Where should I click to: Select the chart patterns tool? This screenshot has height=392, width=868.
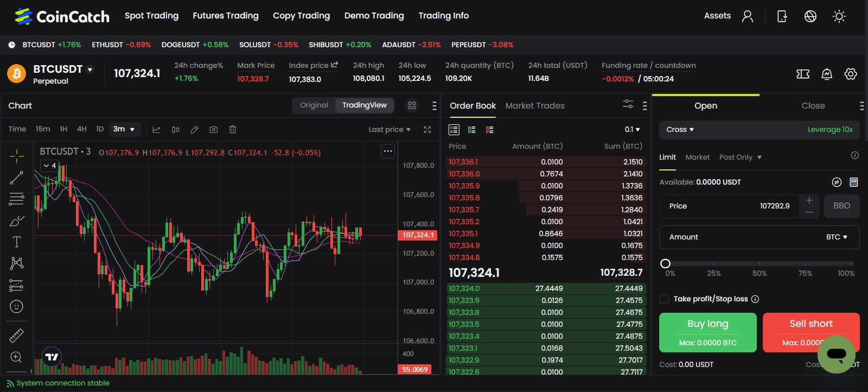(x=17, y=263)
